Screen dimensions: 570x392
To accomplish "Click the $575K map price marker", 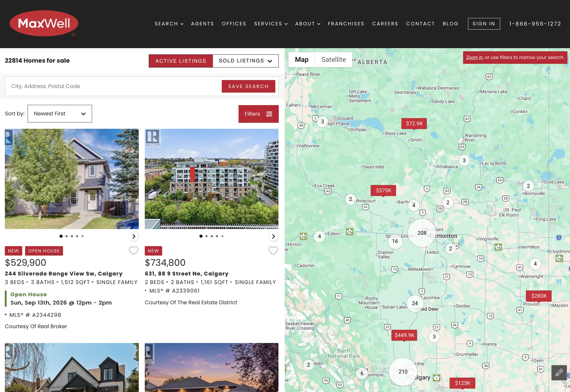I will 383,191.
